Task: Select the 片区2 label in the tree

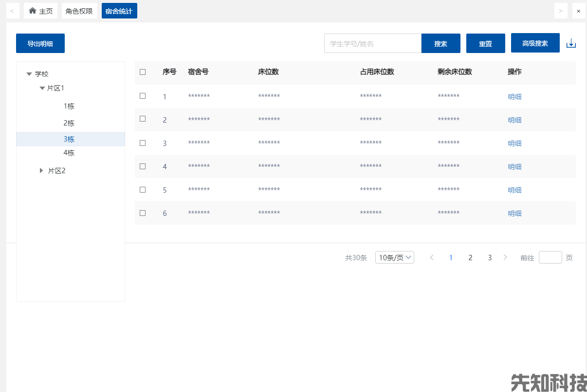Action: (x=56, y=171)
